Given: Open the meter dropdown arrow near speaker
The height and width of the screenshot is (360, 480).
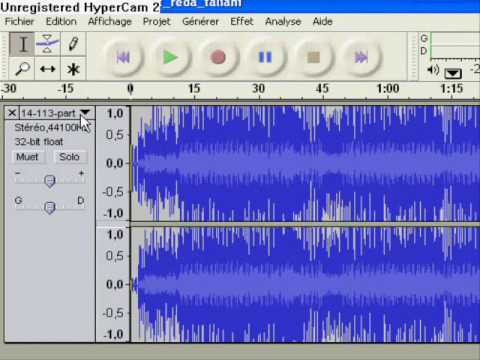Looking at the screenshot, I should (x=453, y=73).
